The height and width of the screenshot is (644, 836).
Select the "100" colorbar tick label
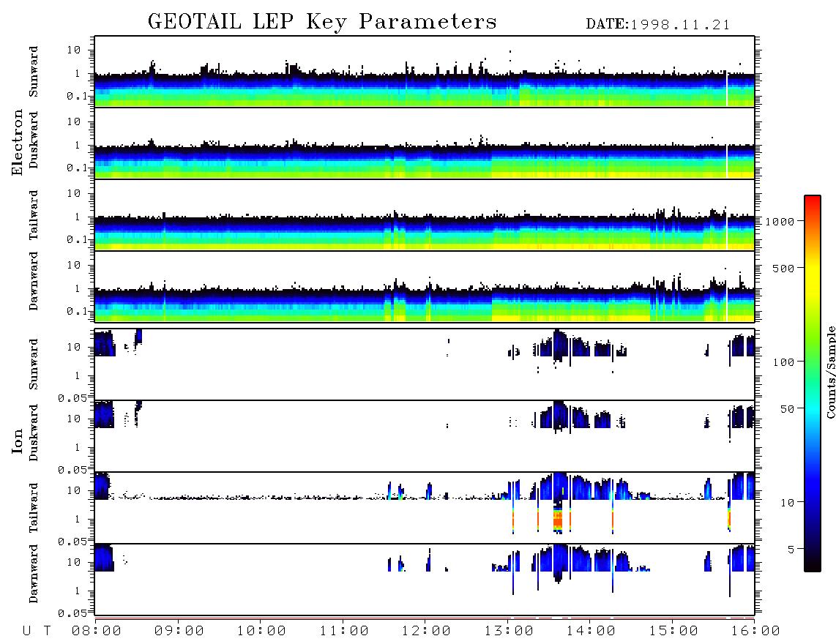[x=783, y=362]
